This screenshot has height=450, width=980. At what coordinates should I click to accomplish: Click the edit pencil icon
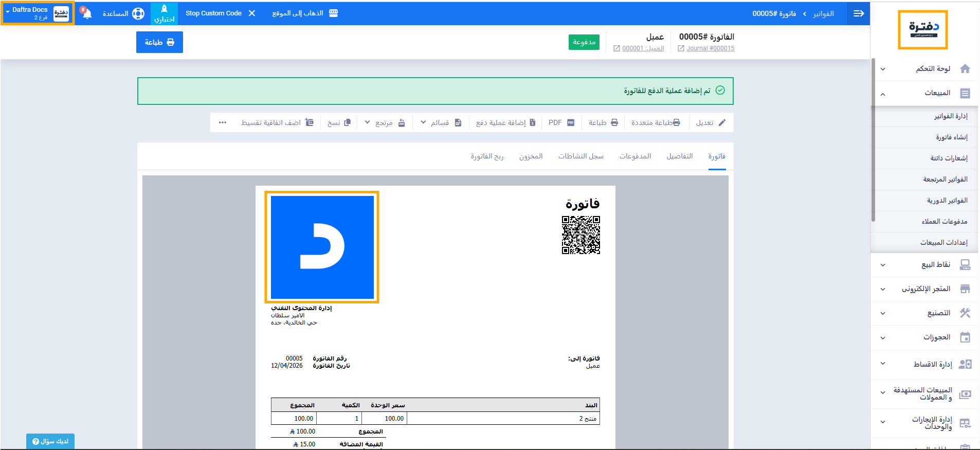(722, 122)
